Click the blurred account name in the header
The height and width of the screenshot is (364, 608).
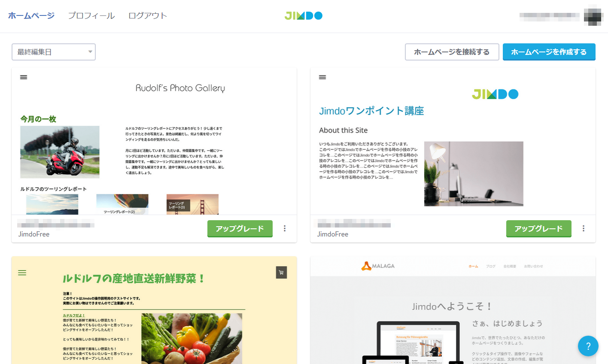tap(550, 16)
